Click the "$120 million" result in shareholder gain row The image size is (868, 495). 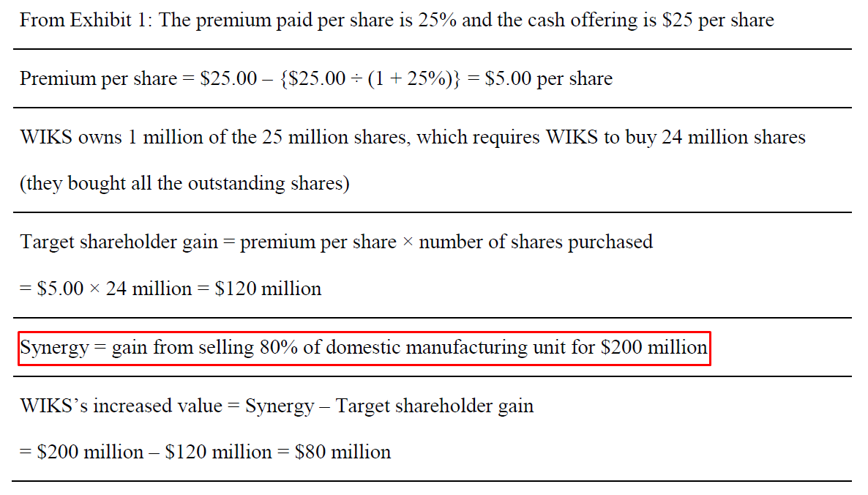pos(268,289)
